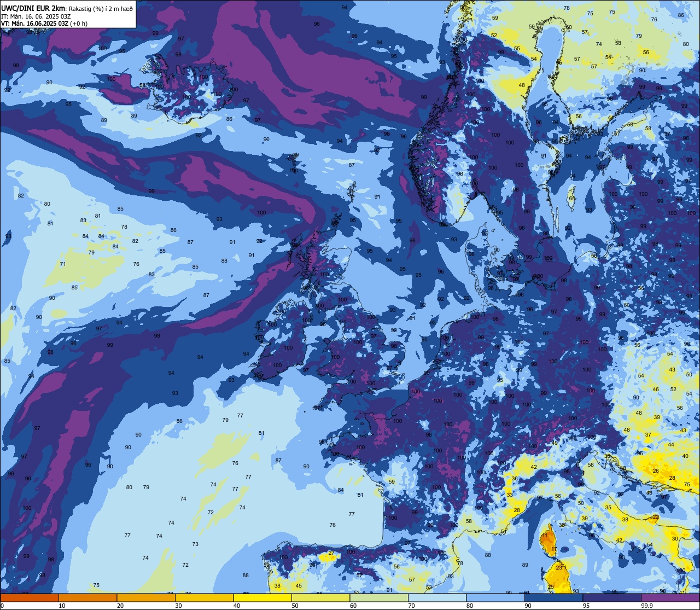Select the 'VT: Mán. 16.06.2025 03Z (+0 h)' line
This screenshot has width=700, height=610.
click(x=44, y=24)
